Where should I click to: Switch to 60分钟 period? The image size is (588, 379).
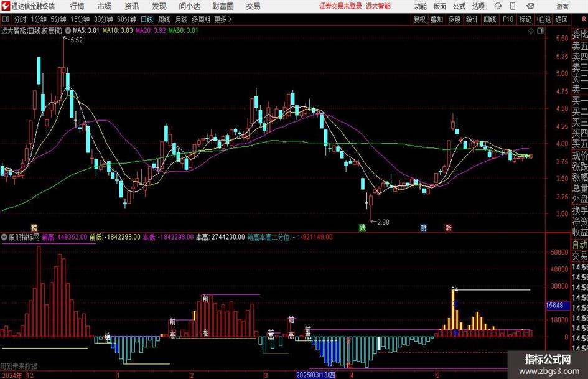pyautogui.click(x=126, y=19)
